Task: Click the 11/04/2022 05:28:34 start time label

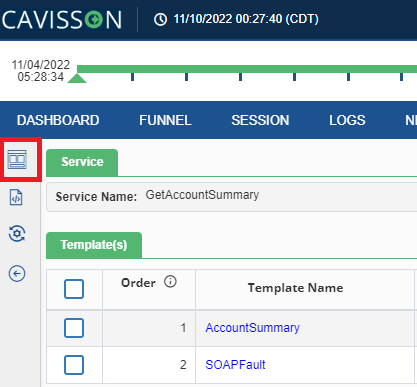Action: [x=41, y=71]
